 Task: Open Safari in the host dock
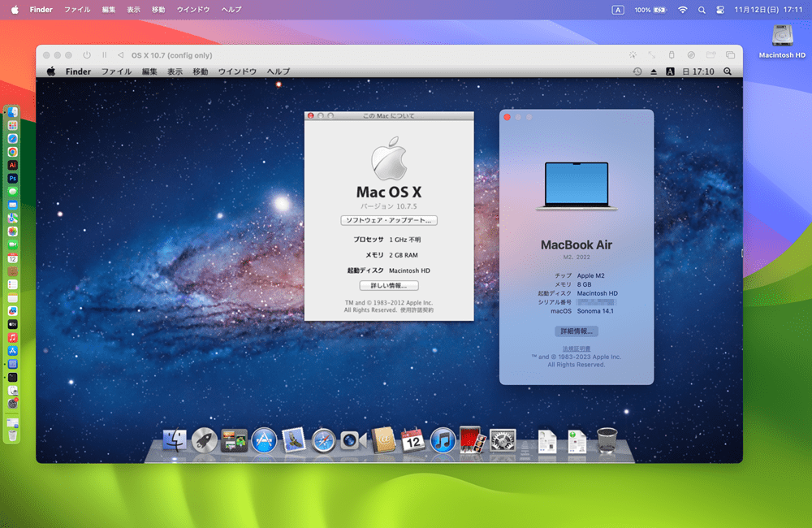[x=12, y=138]
